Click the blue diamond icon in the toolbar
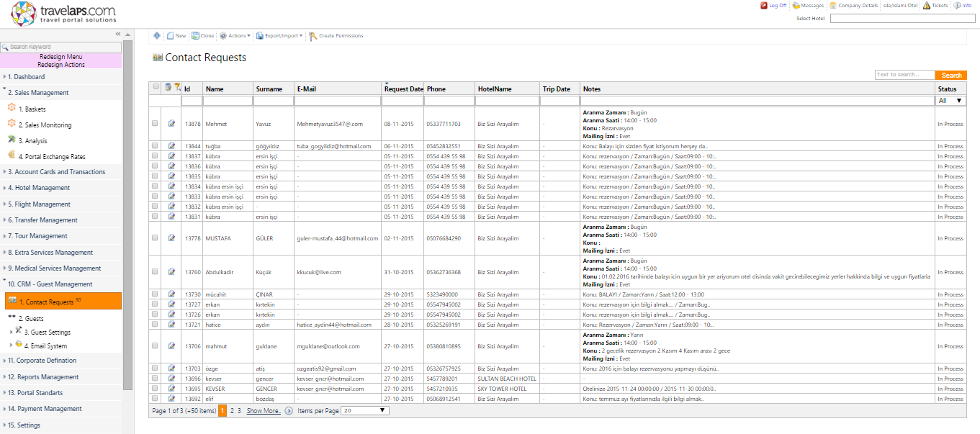 coord(157,35)
